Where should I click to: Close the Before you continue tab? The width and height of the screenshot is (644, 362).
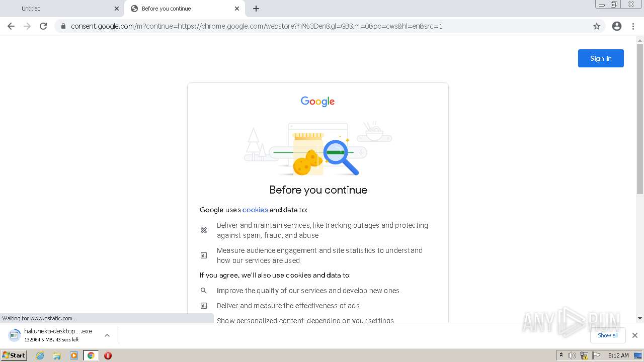pos(237,9)
